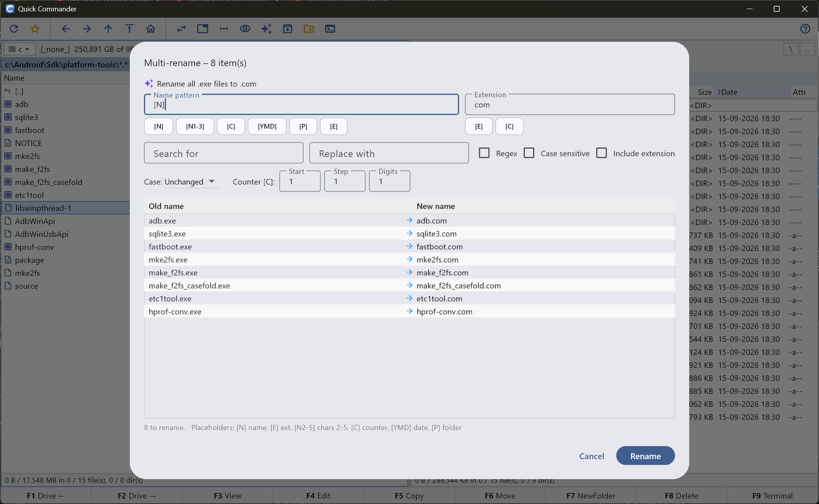Click the AI sparkle icon in toolbar
819x504 pixels.
pos(266,29)
